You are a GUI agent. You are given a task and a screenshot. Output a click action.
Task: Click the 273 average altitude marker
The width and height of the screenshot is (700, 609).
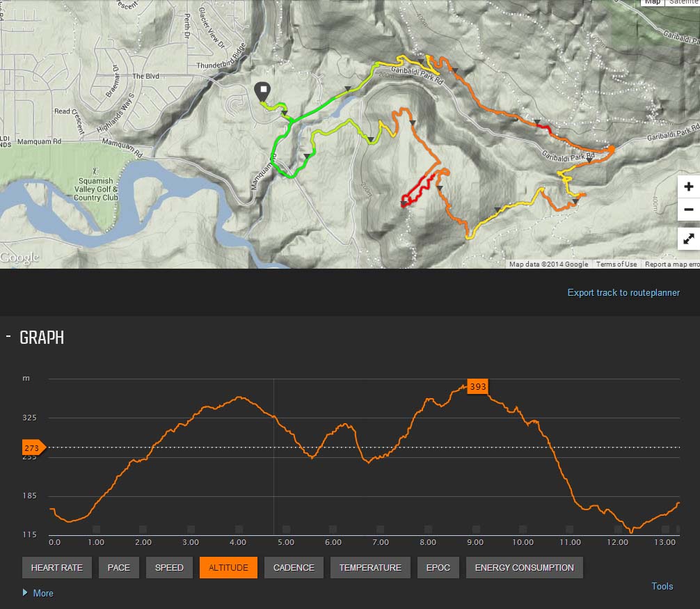33,447
